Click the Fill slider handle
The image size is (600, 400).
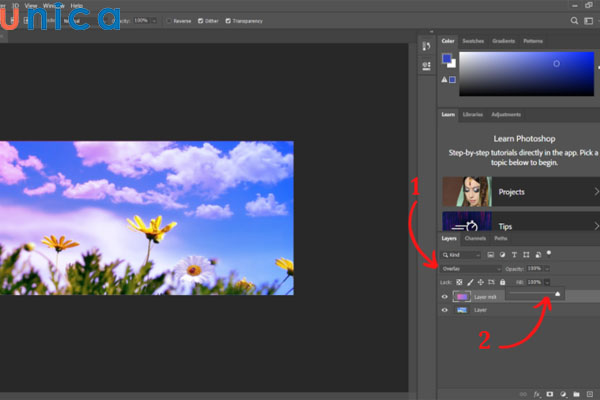558,294
